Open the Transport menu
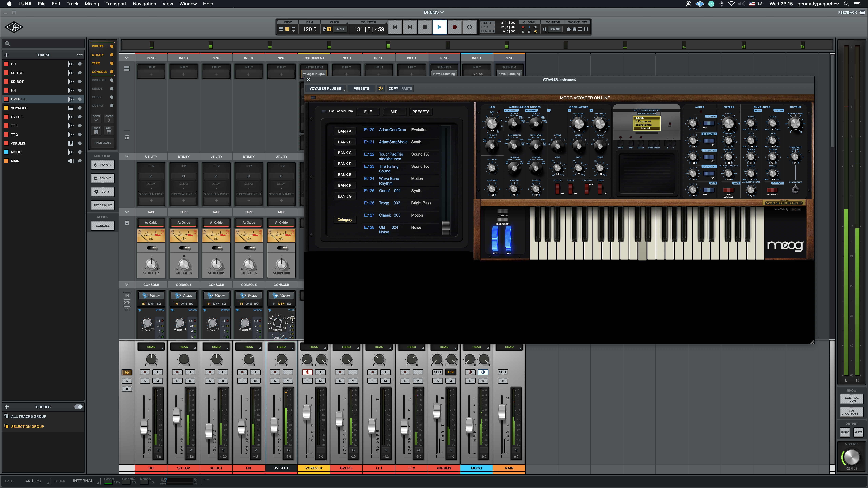The width and height of the screenshot is (868, 488). [x=116, y=4]
